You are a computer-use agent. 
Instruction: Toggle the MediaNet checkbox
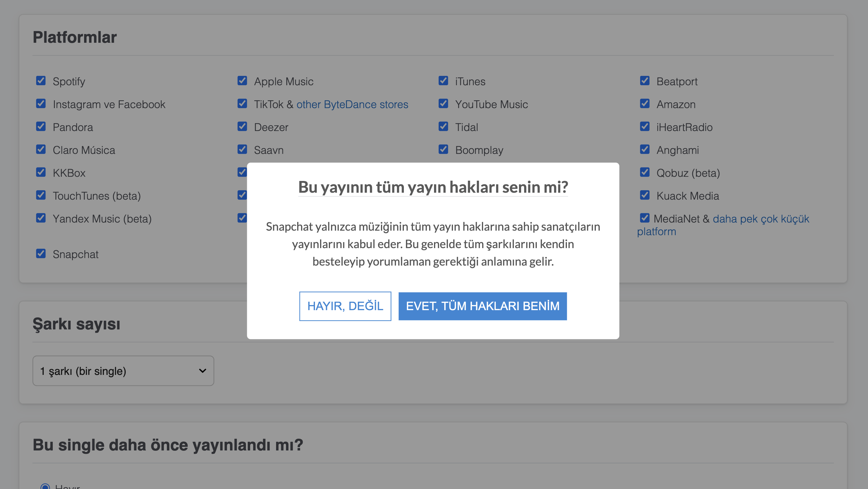coord(645,218)
